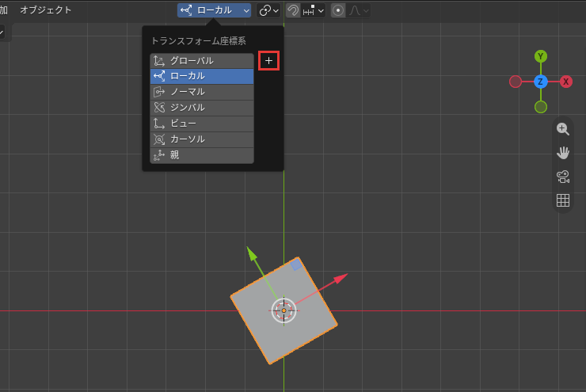Toggle orthographic perspective grid icon
This screenshot has width=586, height=392.
point(563,200)
